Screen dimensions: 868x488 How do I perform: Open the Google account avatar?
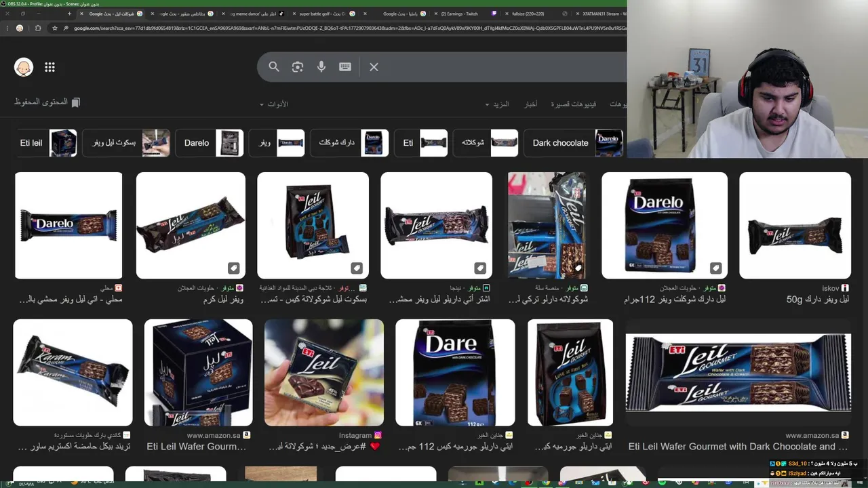(x=24, y=67)
